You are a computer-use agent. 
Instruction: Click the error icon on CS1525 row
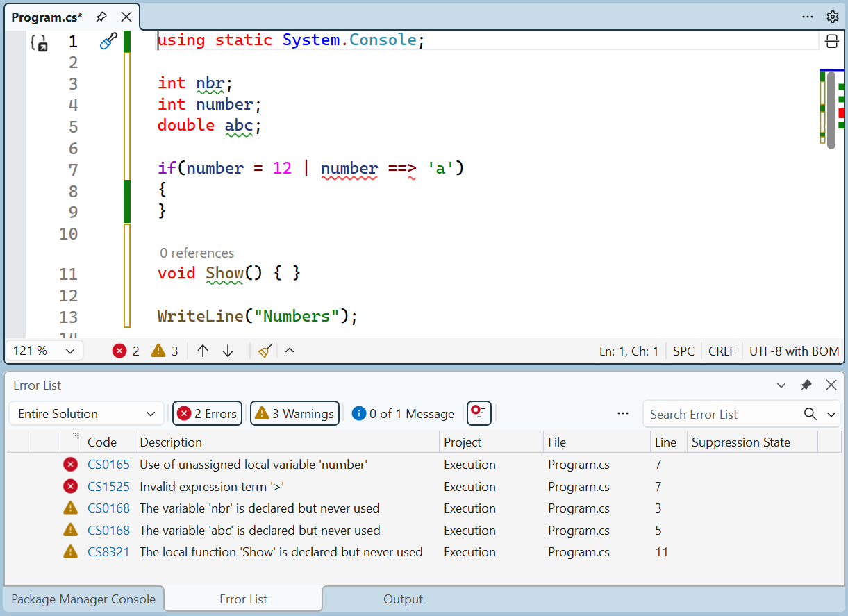70,486
